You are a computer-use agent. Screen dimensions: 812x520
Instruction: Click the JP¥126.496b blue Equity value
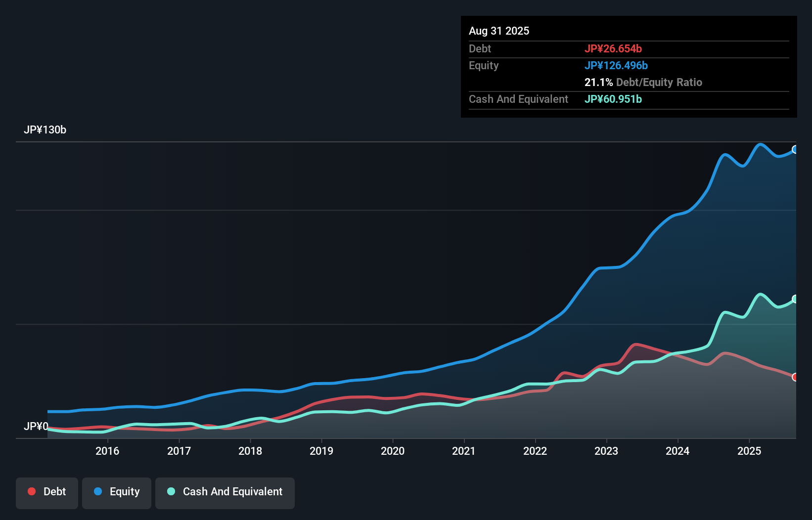click(617, 65)
